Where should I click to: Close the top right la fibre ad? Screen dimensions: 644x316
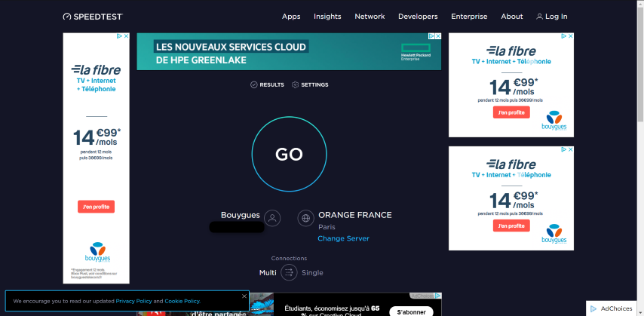(571, 36)
